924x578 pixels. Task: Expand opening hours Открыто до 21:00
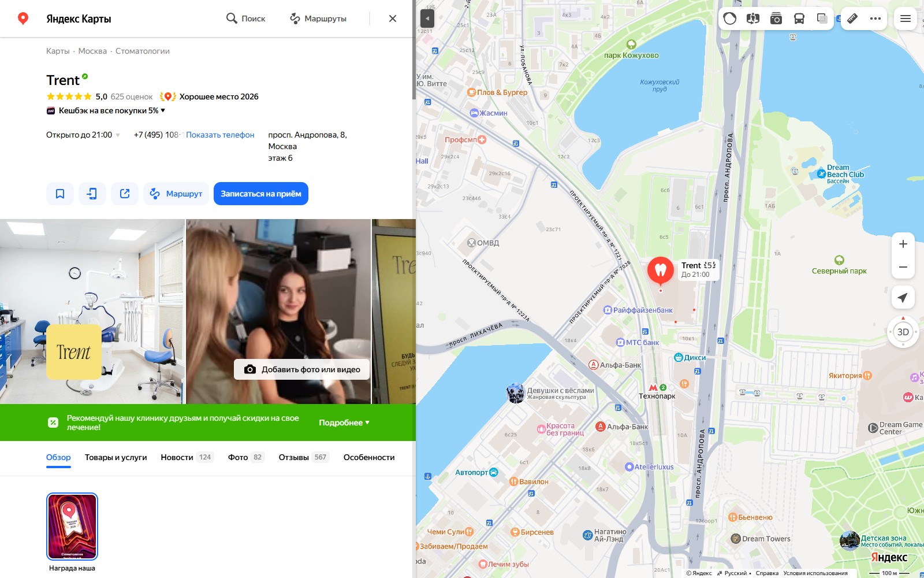click(83, 135)
